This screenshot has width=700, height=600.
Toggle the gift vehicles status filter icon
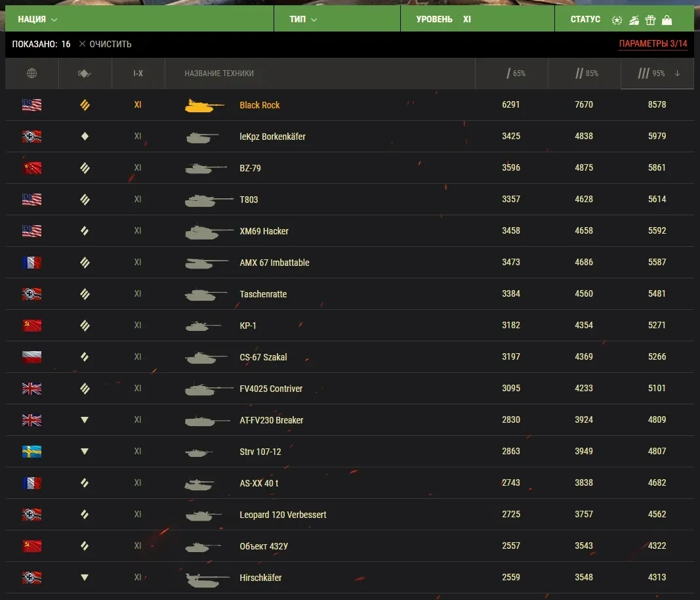pos(650,20)
